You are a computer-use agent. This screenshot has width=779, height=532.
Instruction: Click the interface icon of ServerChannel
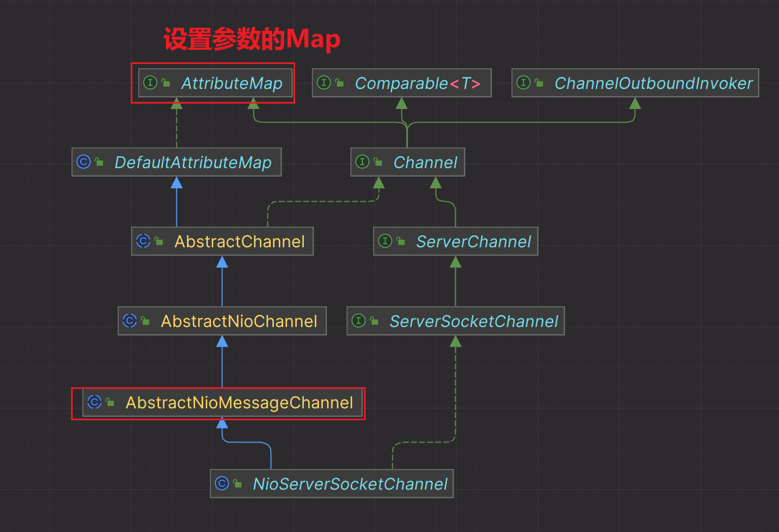point(386,241)
